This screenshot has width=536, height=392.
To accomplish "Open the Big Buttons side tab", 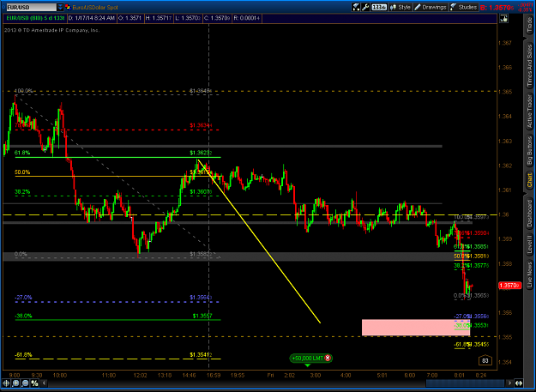I will [x=529, y=150].
